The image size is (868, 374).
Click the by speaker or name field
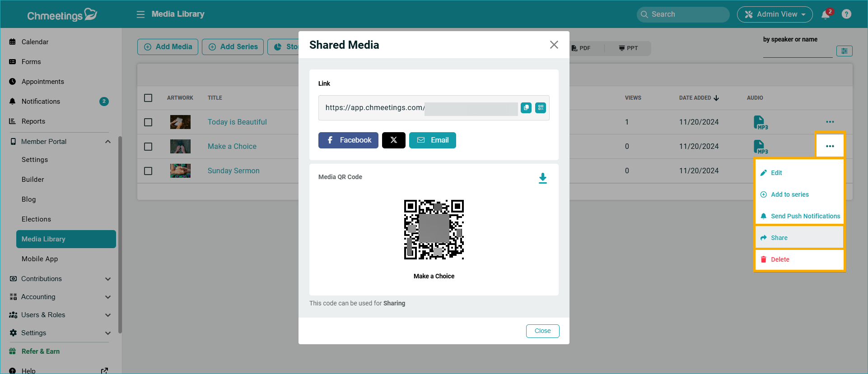coord(798,51)
